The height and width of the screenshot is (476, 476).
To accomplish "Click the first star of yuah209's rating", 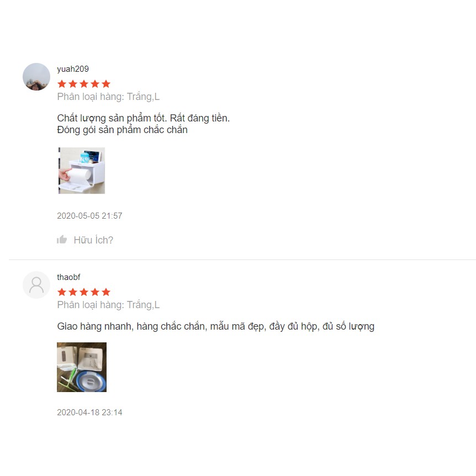I will (x=62, y=84).
